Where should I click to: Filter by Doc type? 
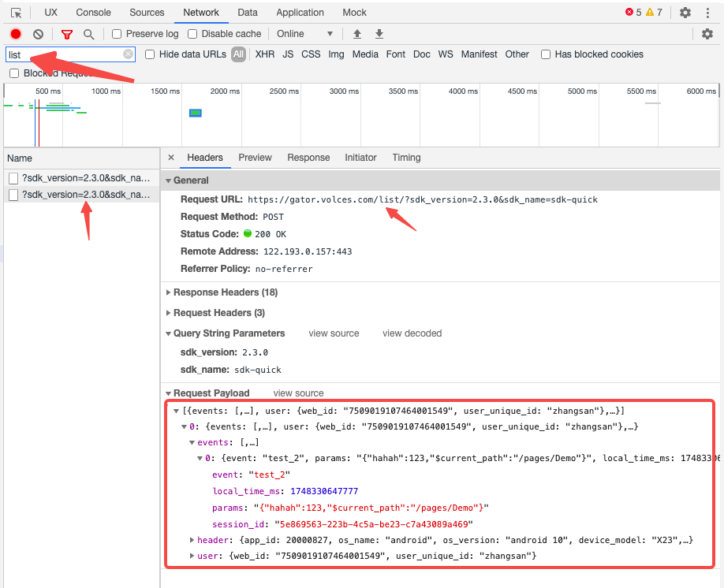click(422, 54)
